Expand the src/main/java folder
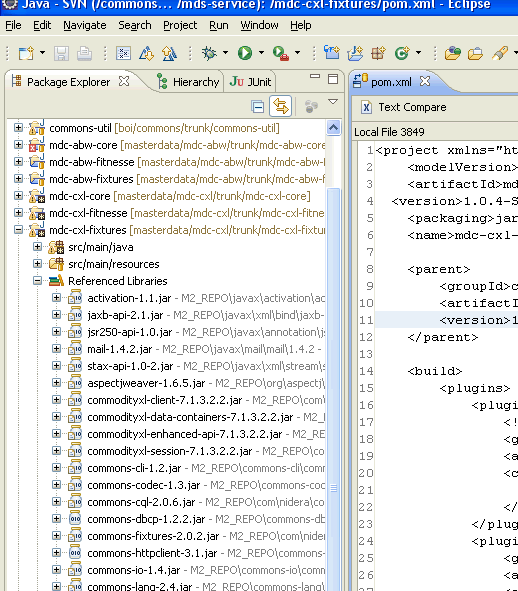Image resolution: width=518 pixels, height=591 pixels. tap(37, 247)
